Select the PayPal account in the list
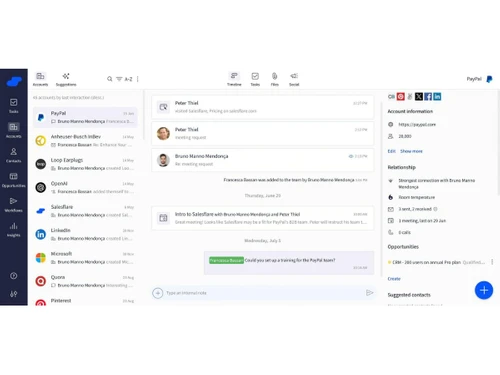500x375 pixels. pos(85,117)
